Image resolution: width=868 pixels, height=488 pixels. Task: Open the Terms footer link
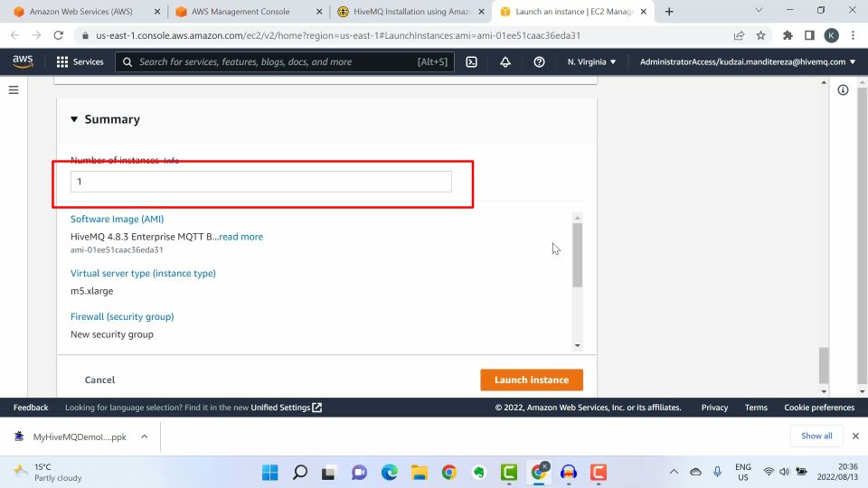756,408
